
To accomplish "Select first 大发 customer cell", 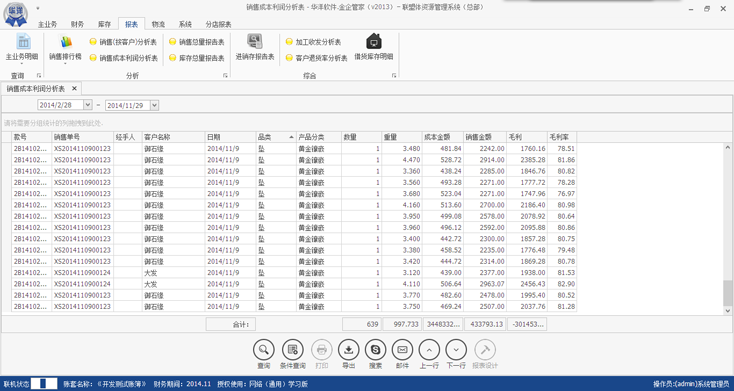I will click(x=174, y=273).
